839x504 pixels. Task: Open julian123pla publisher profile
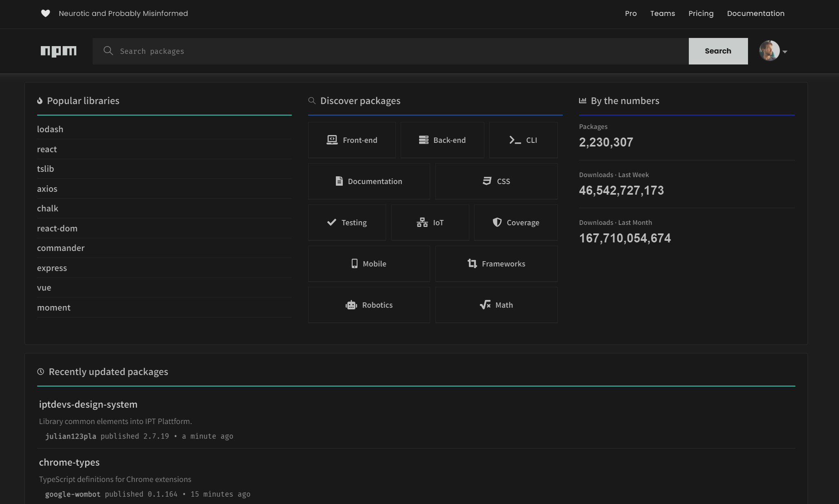click(x=71, y=436)
